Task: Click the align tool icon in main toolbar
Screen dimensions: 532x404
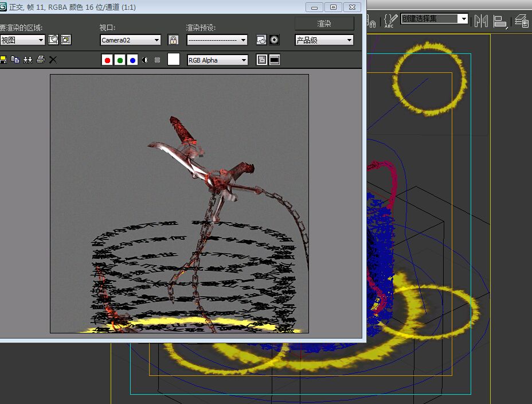Action: pyautogui.click(x=500, y=21)
